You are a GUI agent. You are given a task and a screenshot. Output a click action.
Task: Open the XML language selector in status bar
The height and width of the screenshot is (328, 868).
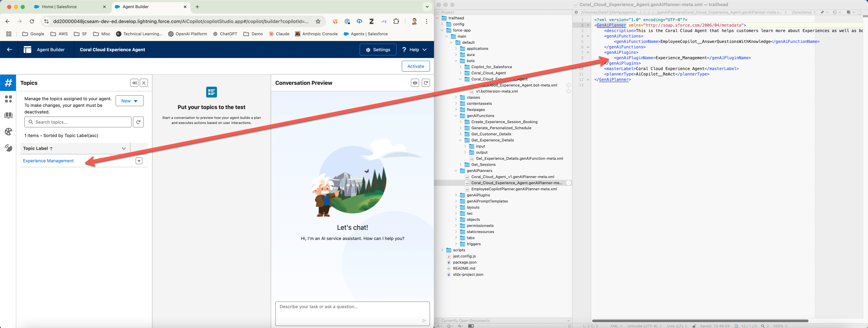point(616,326)
